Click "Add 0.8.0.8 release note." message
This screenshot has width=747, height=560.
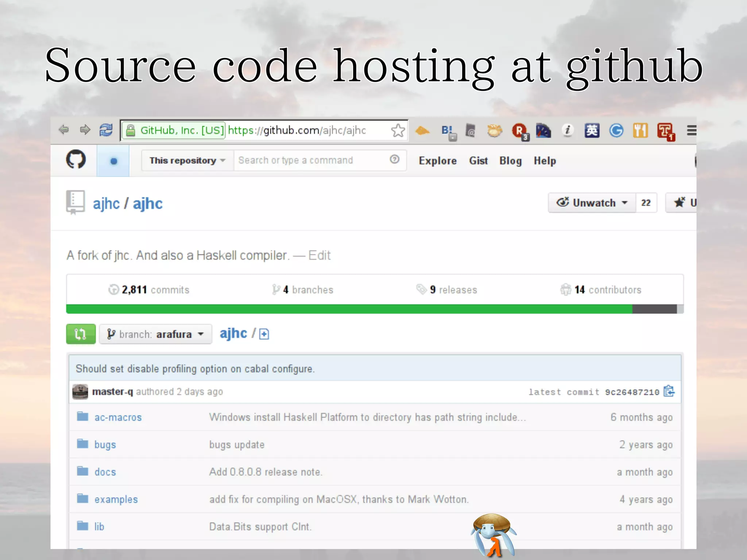click(x=266, y=472)
